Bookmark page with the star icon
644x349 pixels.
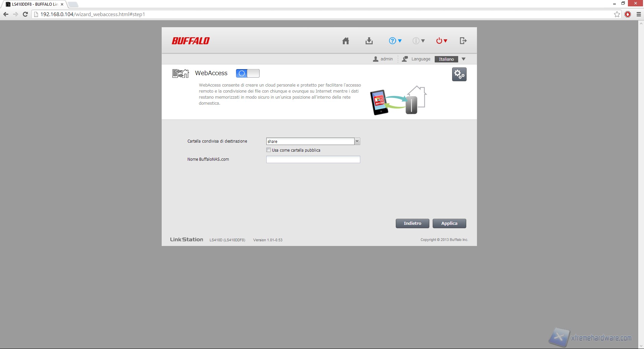click(x=617, y=14)
